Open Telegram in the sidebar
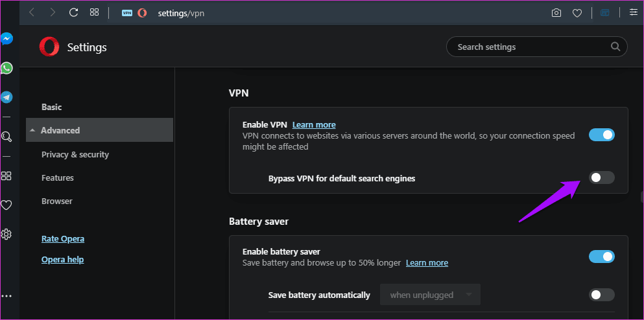This screenshot has width=644, height=320. tap(6, 97)
